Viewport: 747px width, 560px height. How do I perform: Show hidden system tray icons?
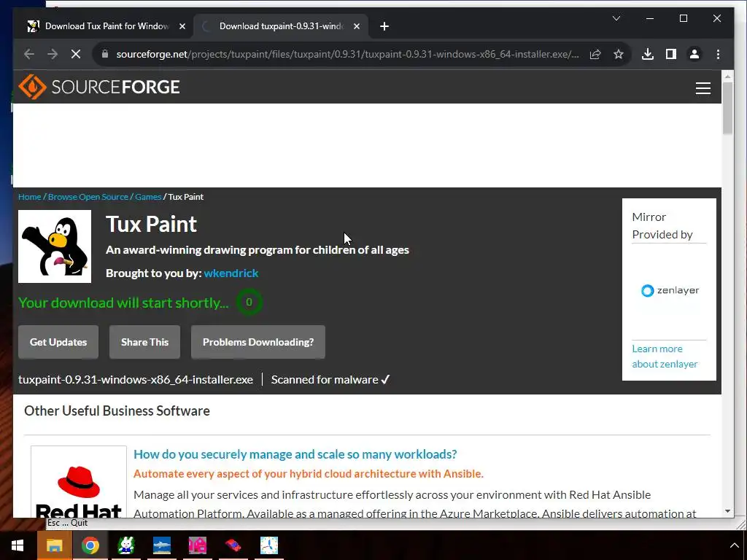click(x=734, y=545)
